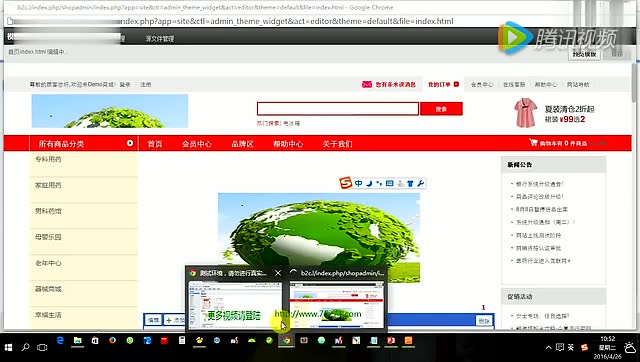Launch Microsoft Edge from taskbar
640x362 pixels.
click(60, 340)
